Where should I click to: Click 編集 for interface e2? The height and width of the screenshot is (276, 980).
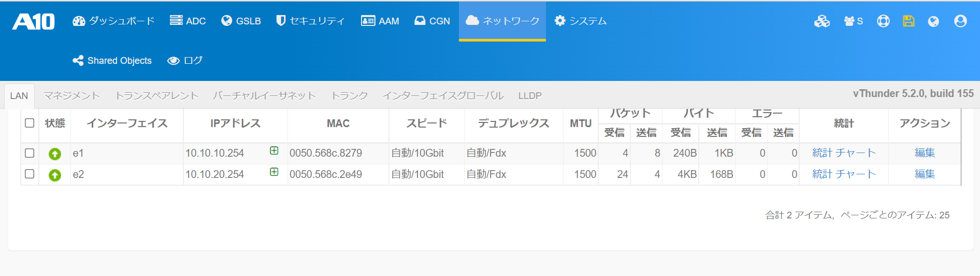(925, 174)
